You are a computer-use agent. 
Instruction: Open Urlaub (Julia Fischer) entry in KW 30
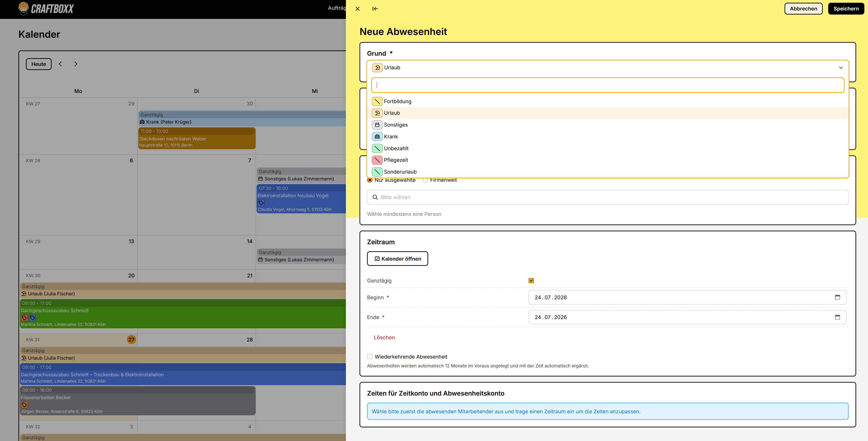tap(183, 290)
